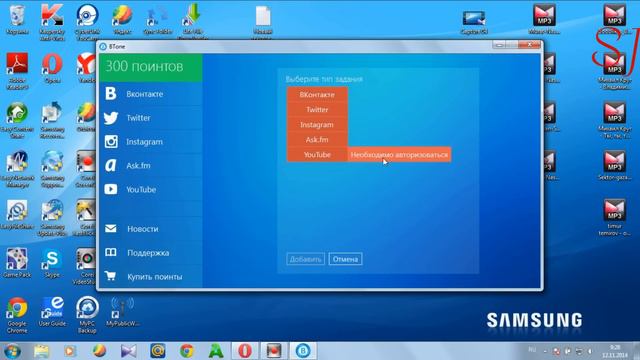Open MyPublicWiFi desktop shortcut
Image resolution: width=640 pixels, height=360 pixels.
[122, 312]
